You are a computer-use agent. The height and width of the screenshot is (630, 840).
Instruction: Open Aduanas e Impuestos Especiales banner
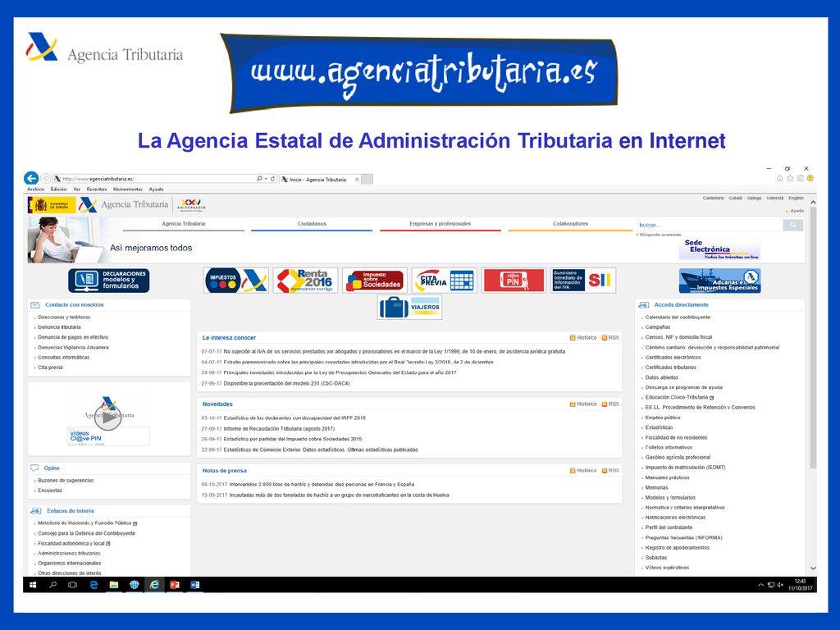[x=719, y=281]
